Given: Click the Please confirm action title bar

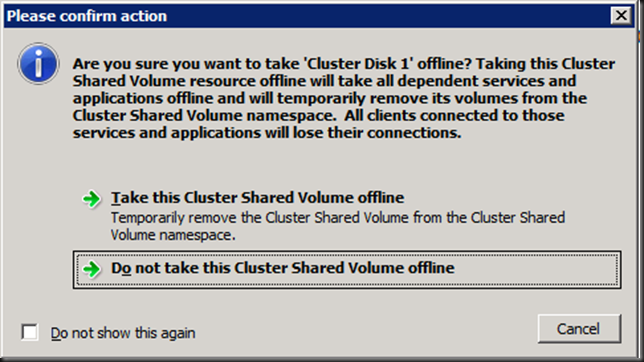Looking at the screenshot, I should pyautogui.click(x=306, y=16).
